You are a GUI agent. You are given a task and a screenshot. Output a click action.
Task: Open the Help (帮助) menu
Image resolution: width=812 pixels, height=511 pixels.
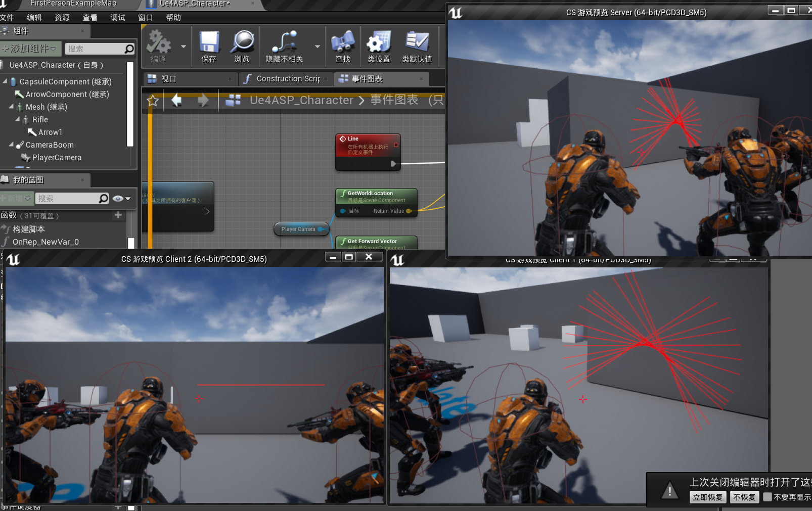pos(173,17)
